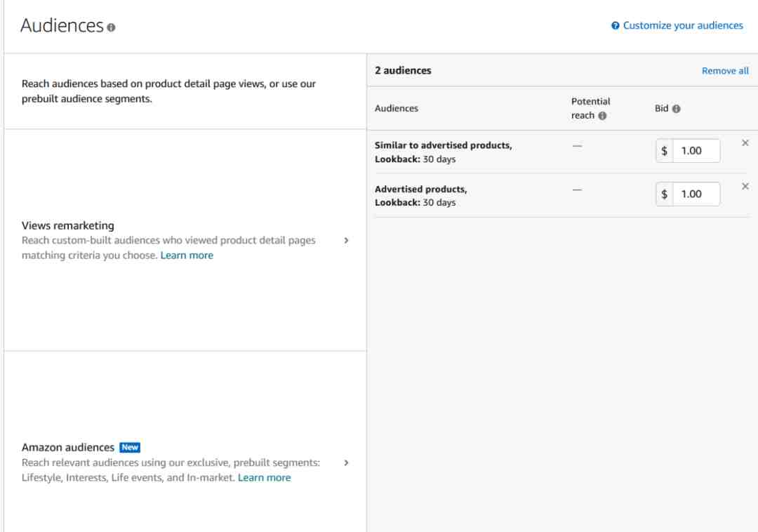This screenshot has width=758, height=532.
Task: Click the info icon beside the Audiences heading
Action: [x=111, y=27]
